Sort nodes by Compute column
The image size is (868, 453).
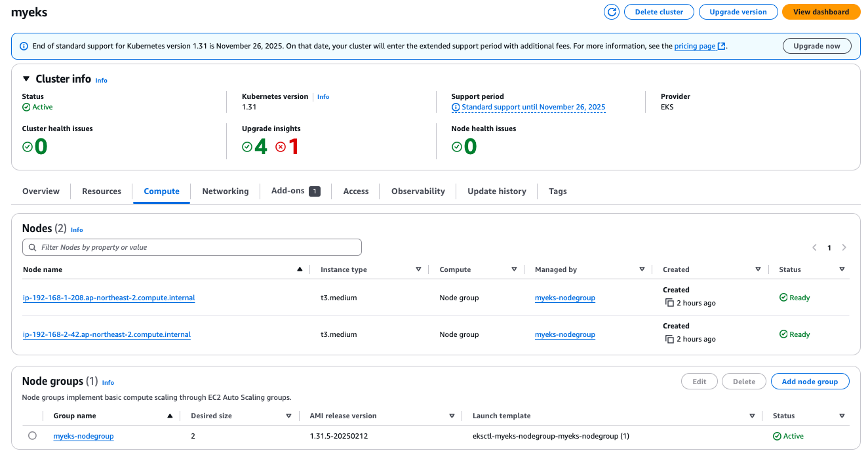click(x=514, y=269)
